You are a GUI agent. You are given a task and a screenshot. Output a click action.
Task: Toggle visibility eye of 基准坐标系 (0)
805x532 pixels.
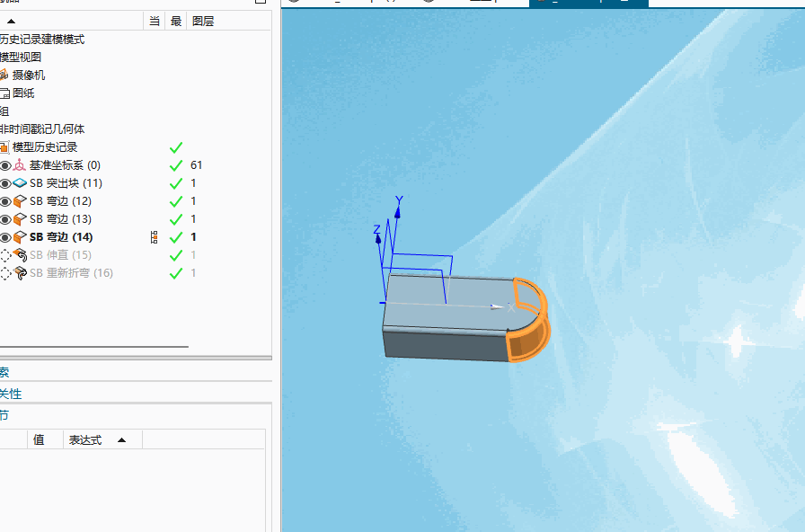[x=5, y=166]
